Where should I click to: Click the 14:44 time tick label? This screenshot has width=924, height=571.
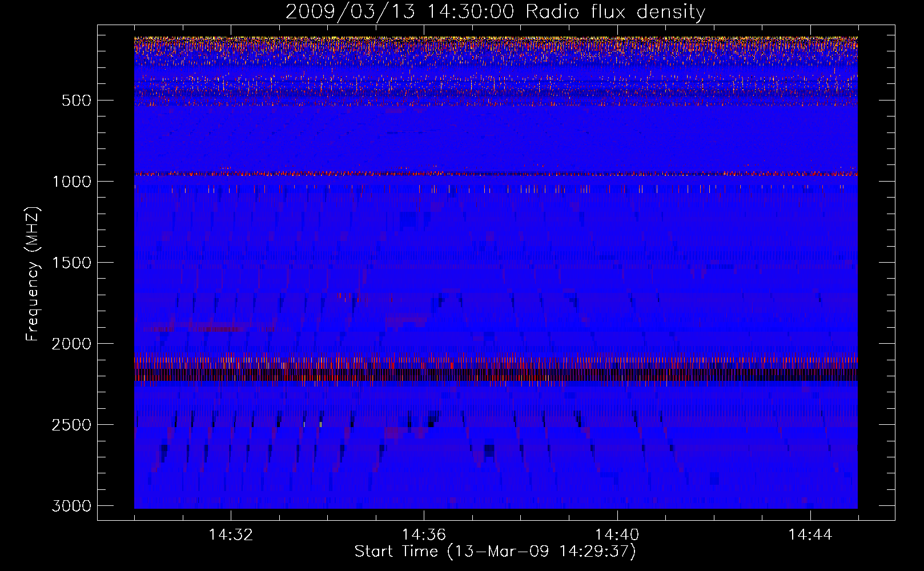[x=810, y=535]
